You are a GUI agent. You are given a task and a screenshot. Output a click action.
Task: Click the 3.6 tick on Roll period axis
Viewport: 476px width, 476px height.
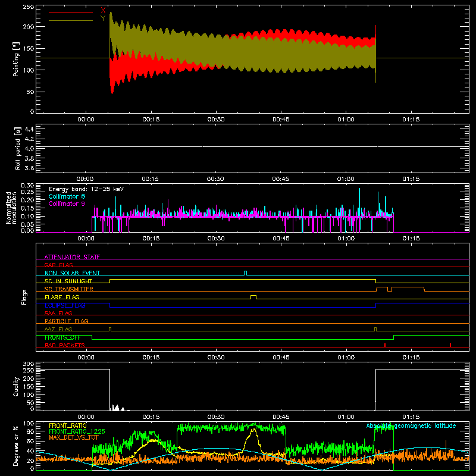(x=29, y=168)
